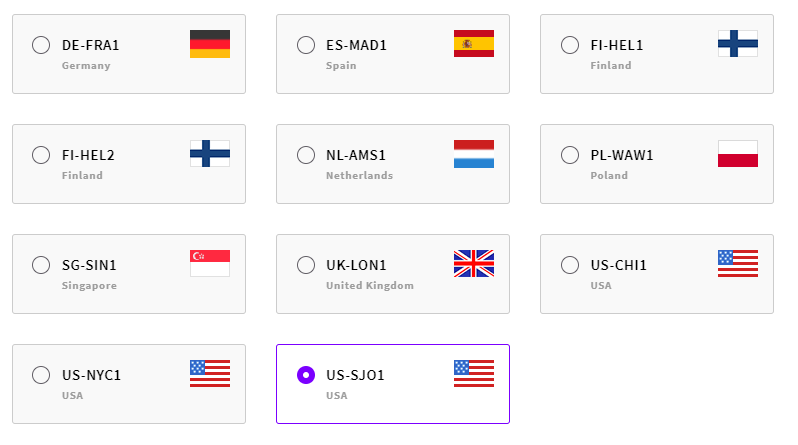Choose the PL-WAW1 radio button
Image resolution: width=798 pixels, height=445 pixels.
click(x=570, y=155)
